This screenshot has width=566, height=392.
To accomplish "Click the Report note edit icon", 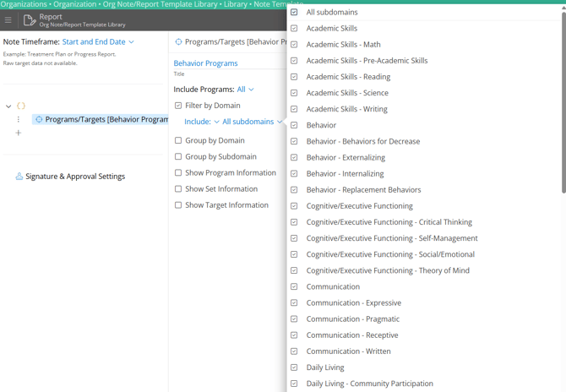I will coord(30,20).
